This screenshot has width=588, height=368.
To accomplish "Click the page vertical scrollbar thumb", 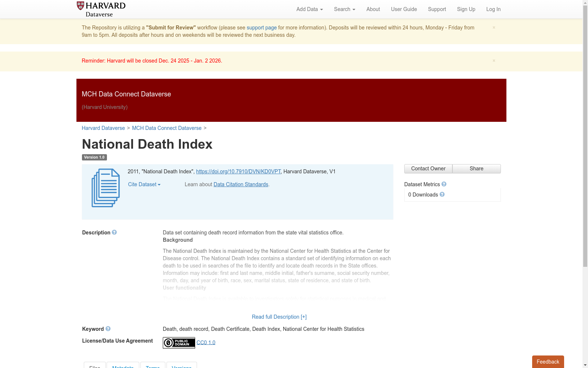I will click(585, 136).
